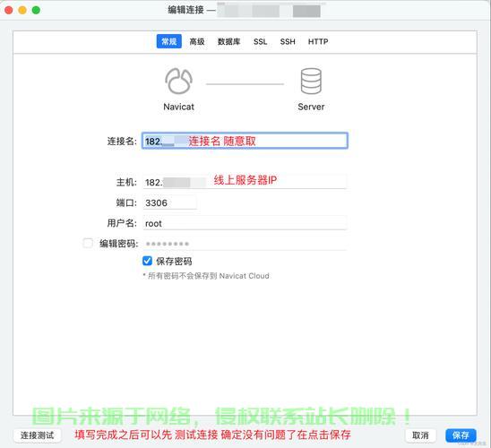
Task: Click the 用户名 field containing root
Action: click(245, 223)
